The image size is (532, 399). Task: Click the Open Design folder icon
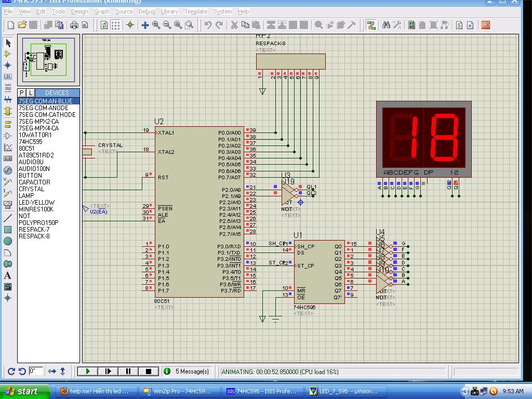point(22,25)
